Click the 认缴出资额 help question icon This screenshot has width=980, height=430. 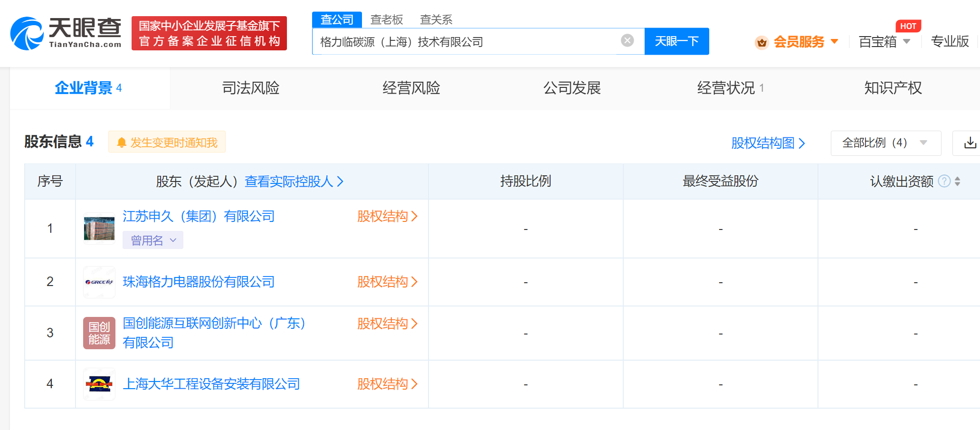tap(944, 181)
